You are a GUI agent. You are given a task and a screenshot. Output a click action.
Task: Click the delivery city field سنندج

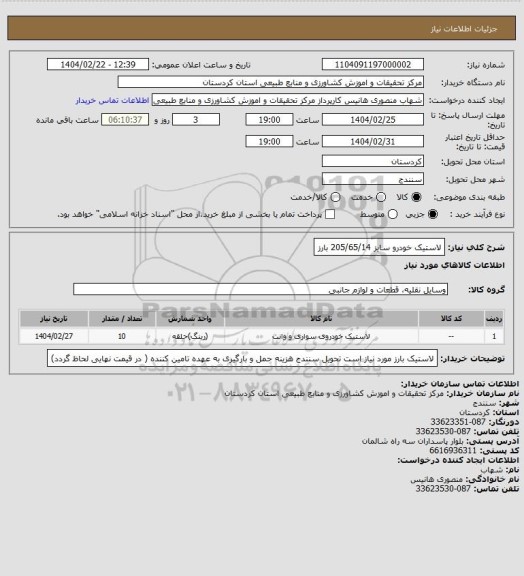[x=373, y=179]
